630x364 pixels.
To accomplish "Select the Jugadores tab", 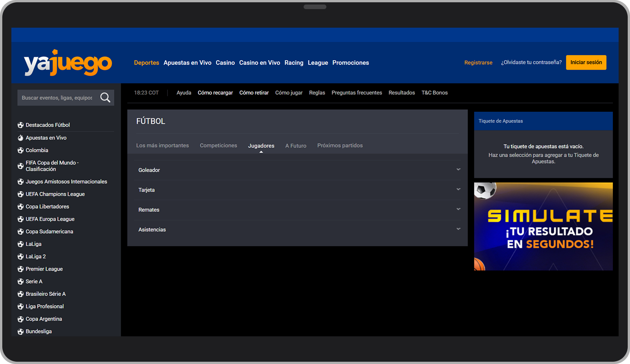I will 261,146.
